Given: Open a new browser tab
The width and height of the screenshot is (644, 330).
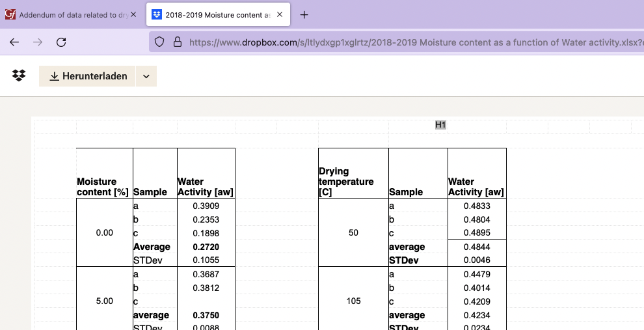Looking at the screenshot, I should [x=304, y=15].
